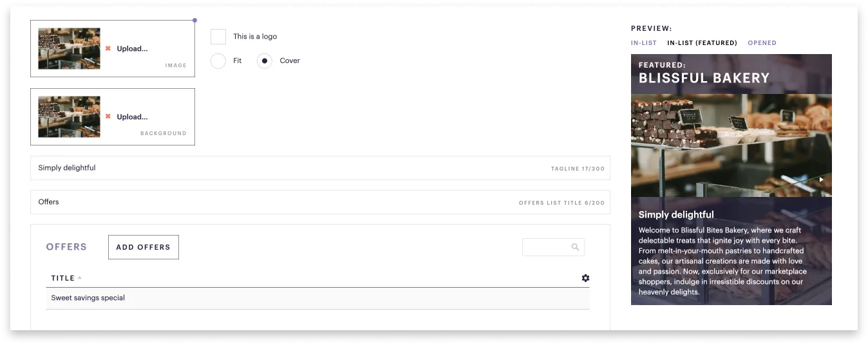Screen dimensions: 868x345
Task: Remove the uploaded Image file
Action: coord(108,49)
